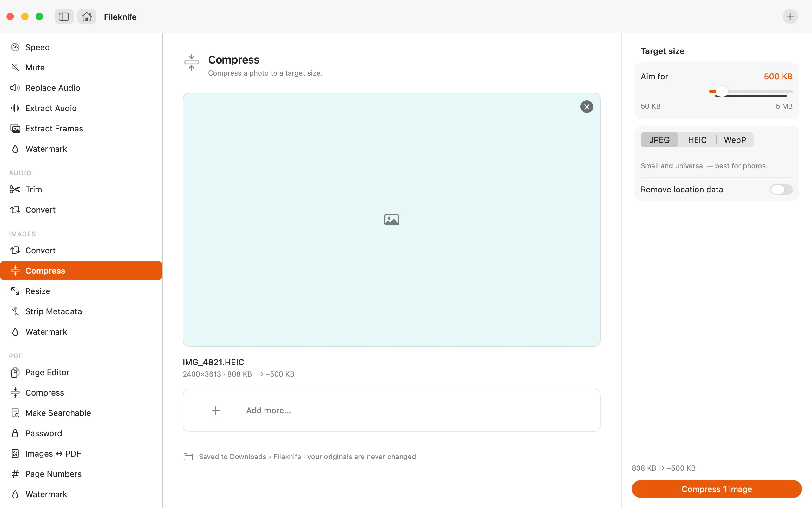Open Images ↔ PDF tool
Viewport: 812px width, 508px height.
click(81, 454)
